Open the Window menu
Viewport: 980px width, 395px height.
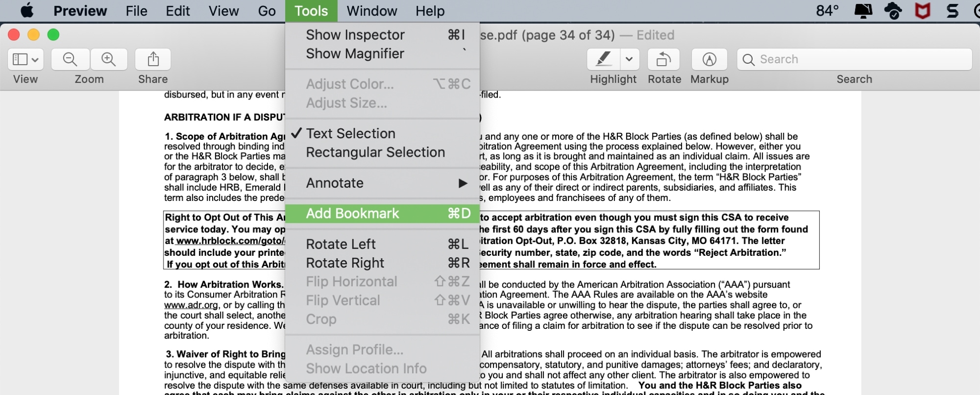pos(372,11)
